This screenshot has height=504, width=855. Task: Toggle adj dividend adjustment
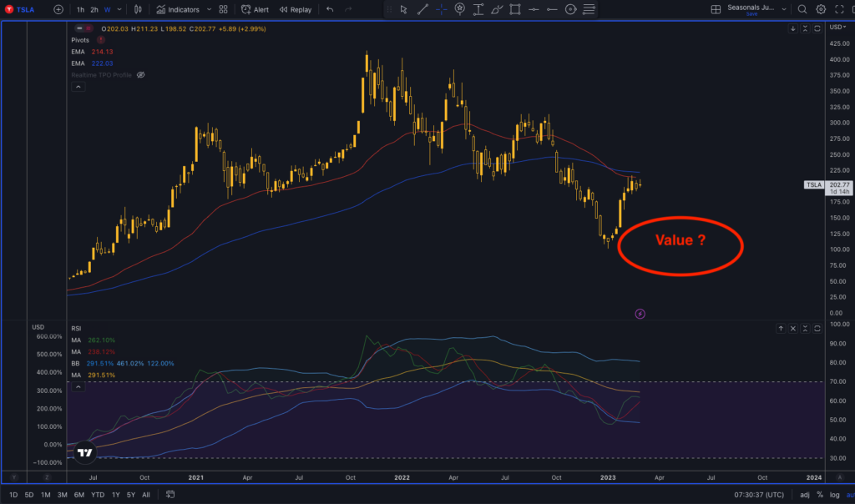coord(804,495)
